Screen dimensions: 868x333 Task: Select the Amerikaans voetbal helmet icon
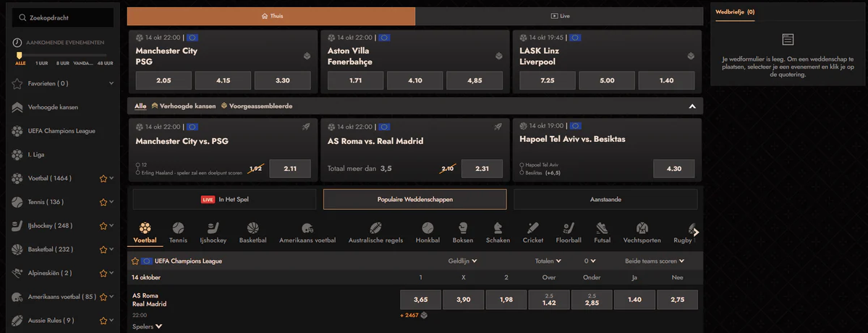(307, 228)
